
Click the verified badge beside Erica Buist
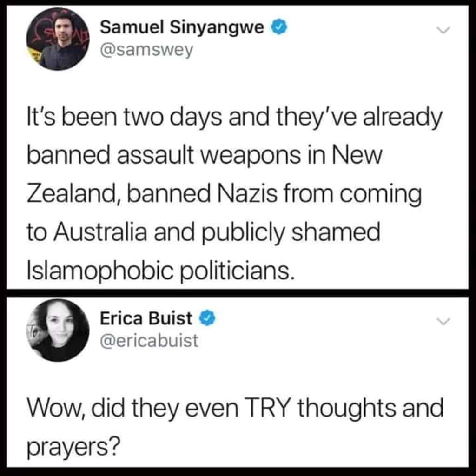pyautogui.click(x=207, y=318)
